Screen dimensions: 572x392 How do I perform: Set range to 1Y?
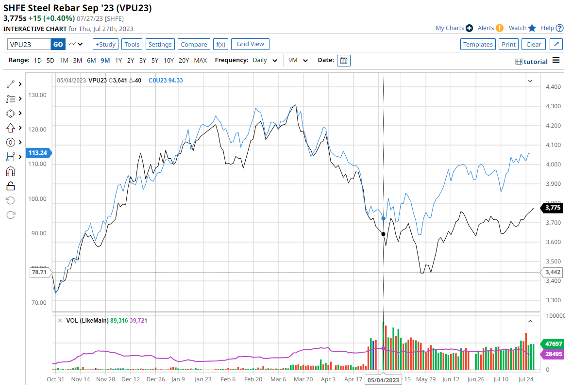[118, 61]
